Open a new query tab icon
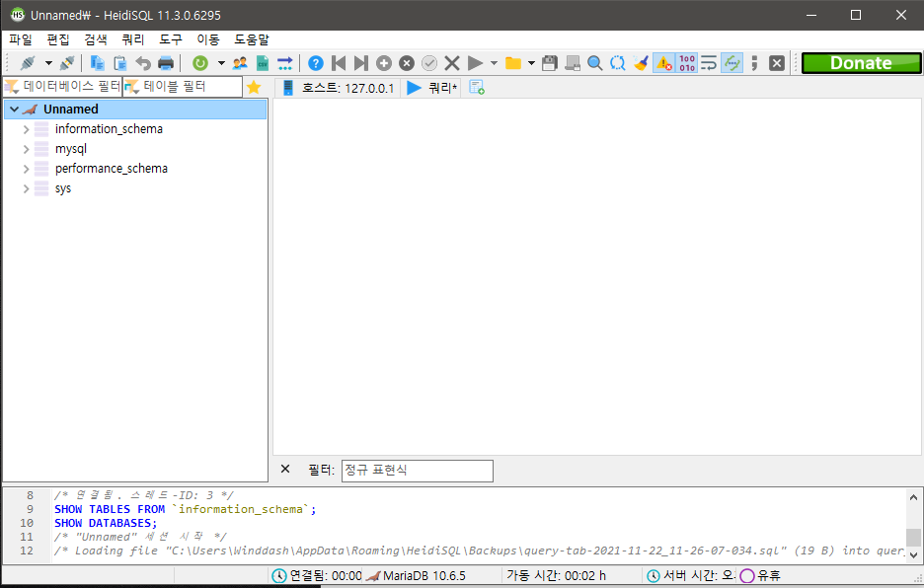The width and height of the screenshot is (924, 588). coord(477,87)
